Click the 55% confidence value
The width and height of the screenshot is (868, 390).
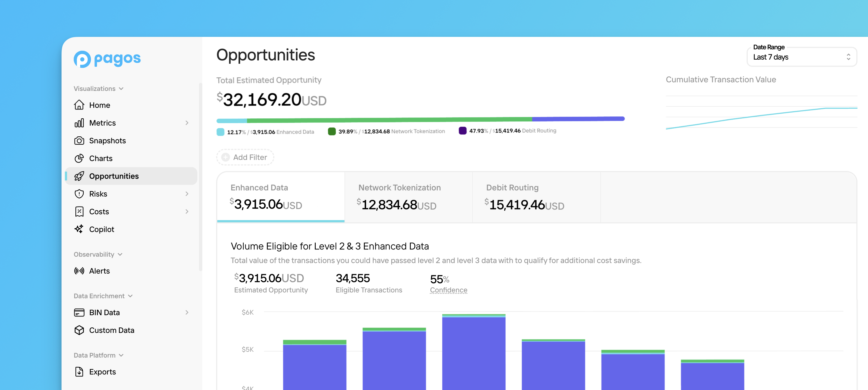(x=439, y=279)
